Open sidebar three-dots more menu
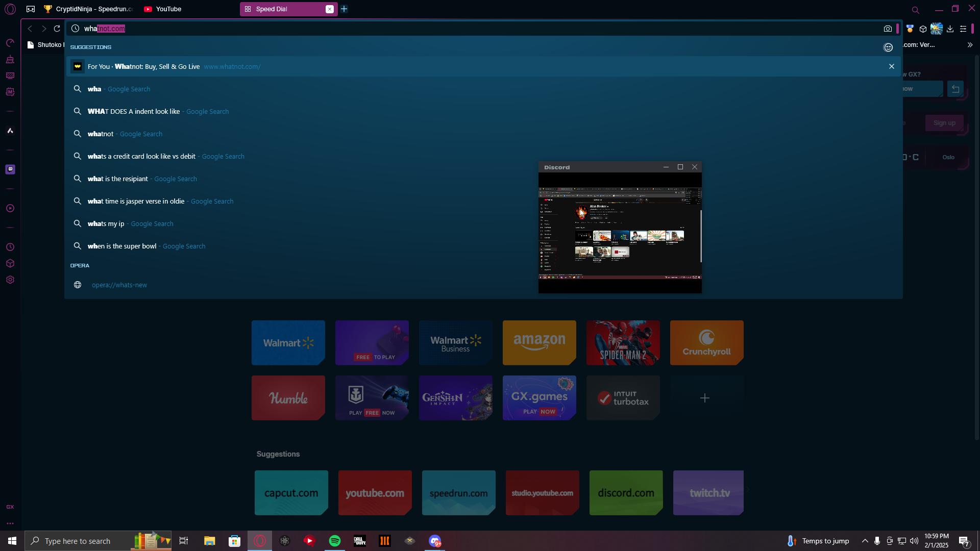This screenshot has width=980, height=551. click(x=10, y=523)
